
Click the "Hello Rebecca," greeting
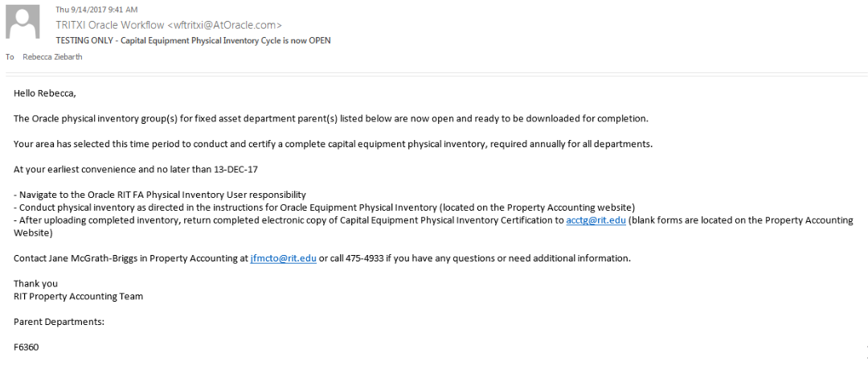[x=45, y=93]
